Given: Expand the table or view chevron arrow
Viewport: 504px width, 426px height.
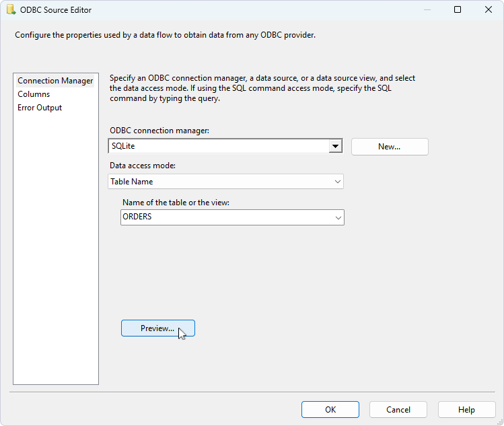Looking at the screenshot, I should tap(338, 217).
